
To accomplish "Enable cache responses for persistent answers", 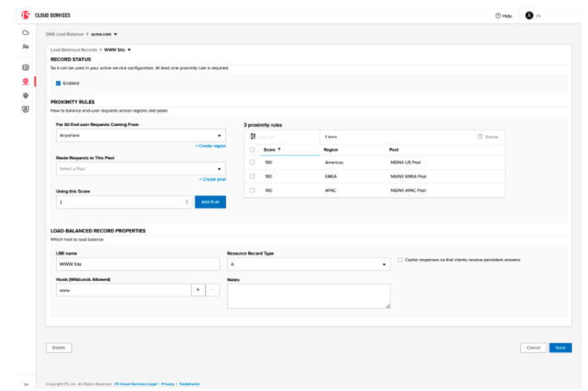I will point(400,260).
